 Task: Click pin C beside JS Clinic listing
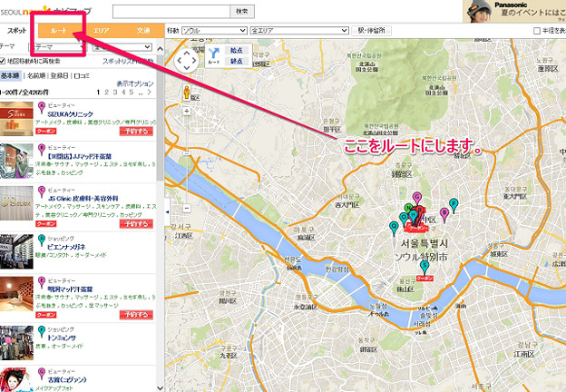42,191
